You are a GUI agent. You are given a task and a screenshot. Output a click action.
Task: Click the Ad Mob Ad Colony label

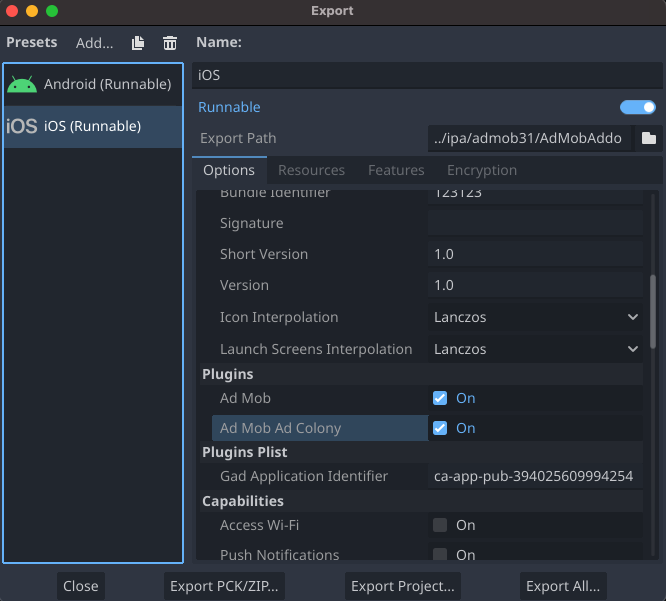click(280, 428)
